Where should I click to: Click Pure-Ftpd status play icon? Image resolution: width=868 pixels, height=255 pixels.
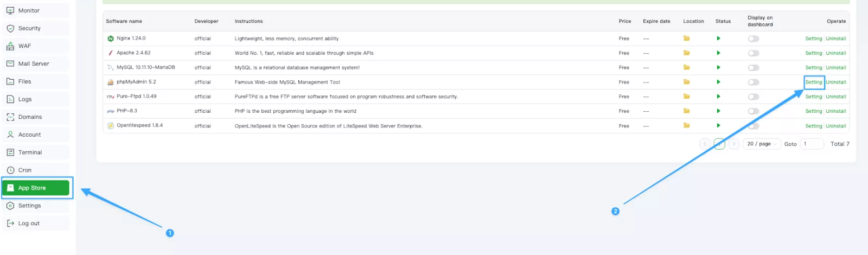click(x=718, y=96)
